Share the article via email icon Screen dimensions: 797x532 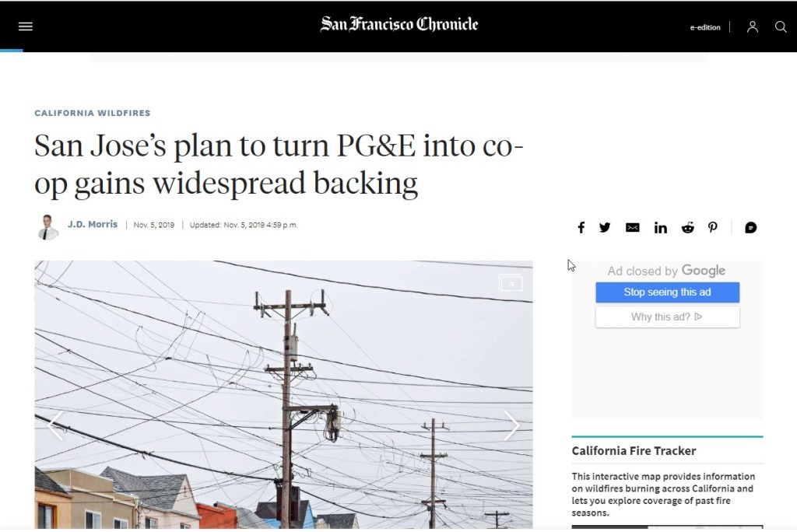point(632,228)
